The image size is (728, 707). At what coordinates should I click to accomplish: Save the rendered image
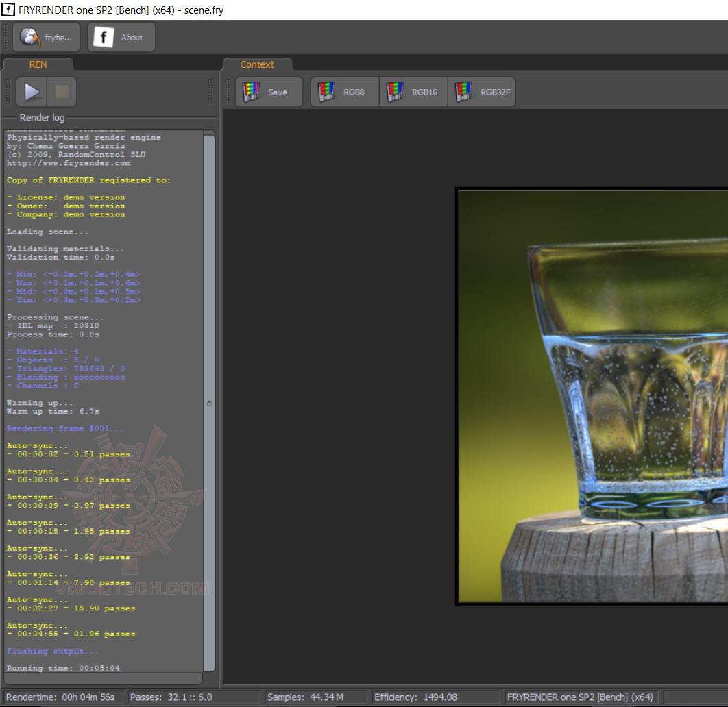(269, 92)
